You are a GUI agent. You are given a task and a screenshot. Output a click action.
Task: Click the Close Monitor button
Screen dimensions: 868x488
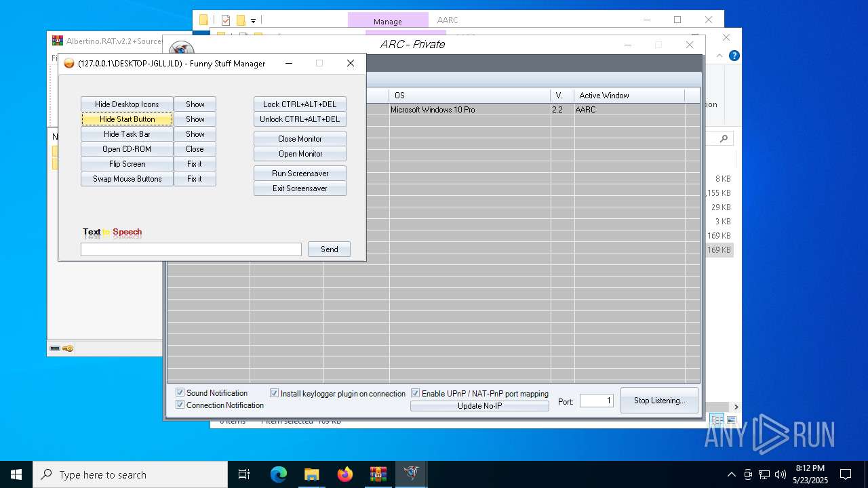click(x=300, y=139)
